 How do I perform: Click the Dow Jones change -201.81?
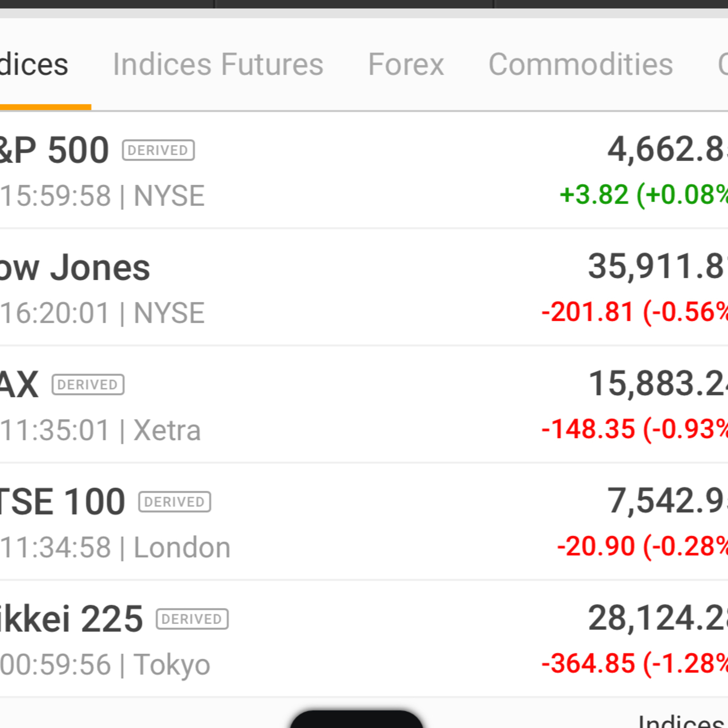tap(588, 312)
